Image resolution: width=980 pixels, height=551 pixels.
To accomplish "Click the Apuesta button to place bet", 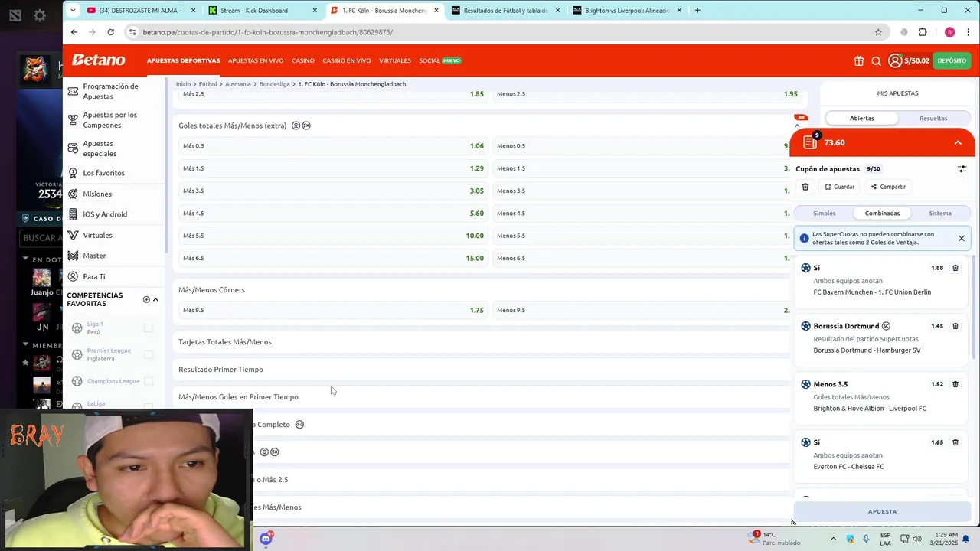I will pyautogui.click(x=882, y=511).
